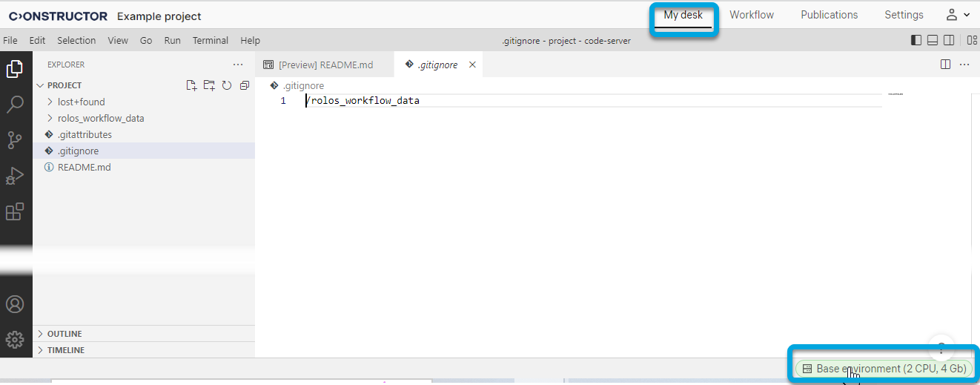The height and width of the screenshot is (385, 980).
Task: Click the New Folder icon in Explorer
Action: (x=209, y=85)
